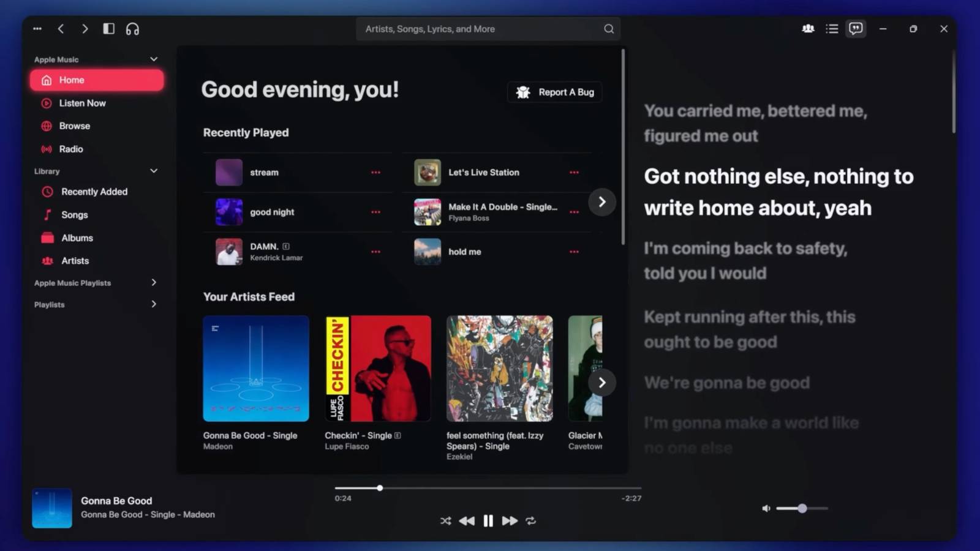Open more options for DAMN.
The width and height of the screenshot is (980, 551).
(x=375, y=252)
